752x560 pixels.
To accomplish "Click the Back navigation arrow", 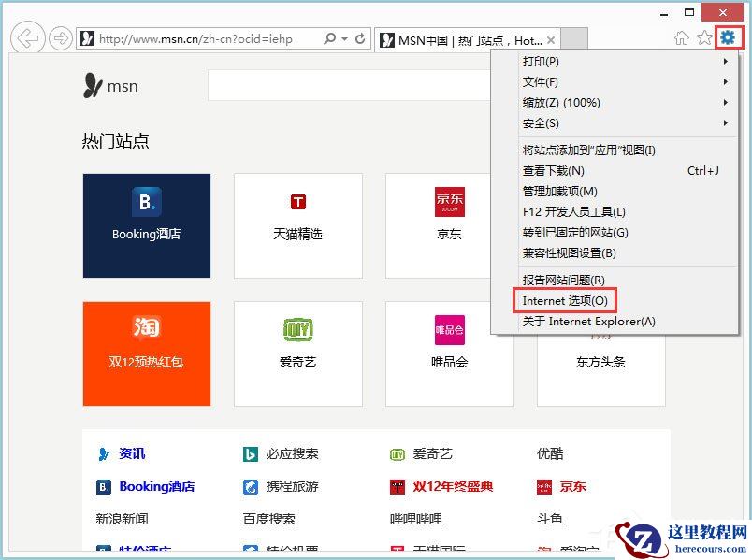I will point(28,38).
